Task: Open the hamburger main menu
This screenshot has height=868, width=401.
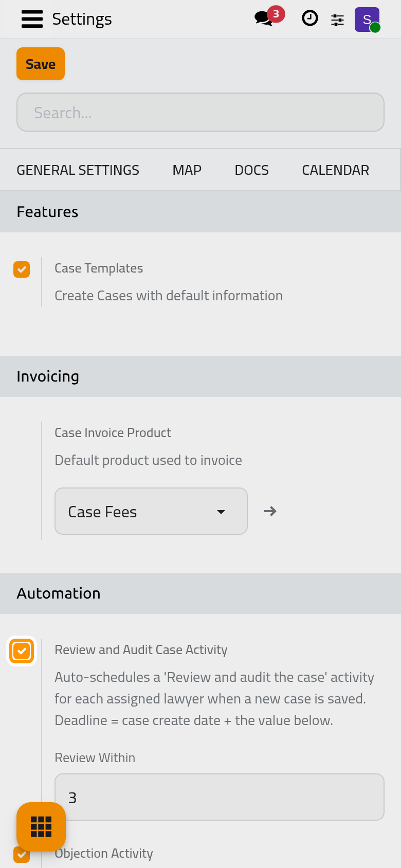Action: (32, 19)
